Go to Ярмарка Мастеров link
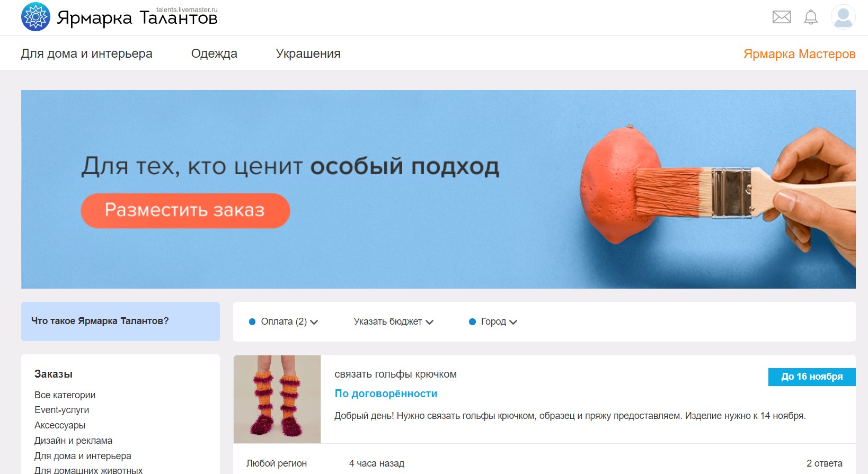This screenshot has height=474, width=868. (799, 54)
